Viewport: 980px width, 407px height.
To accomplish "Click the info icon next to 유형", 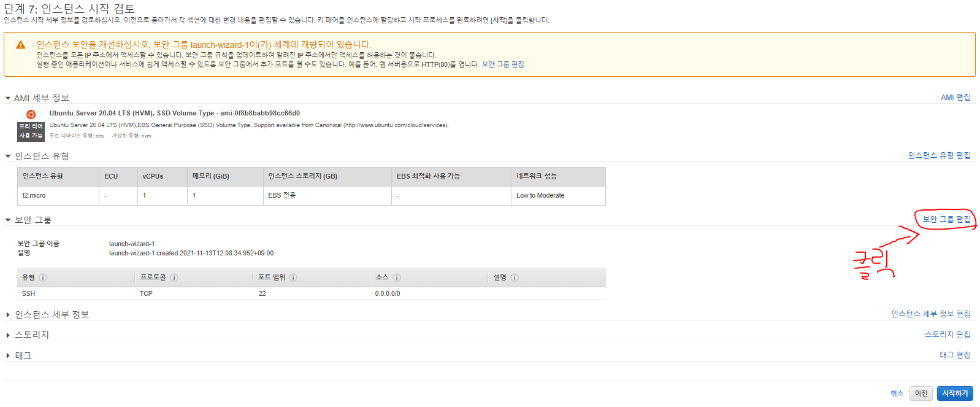I will click(x=43, y=277).
